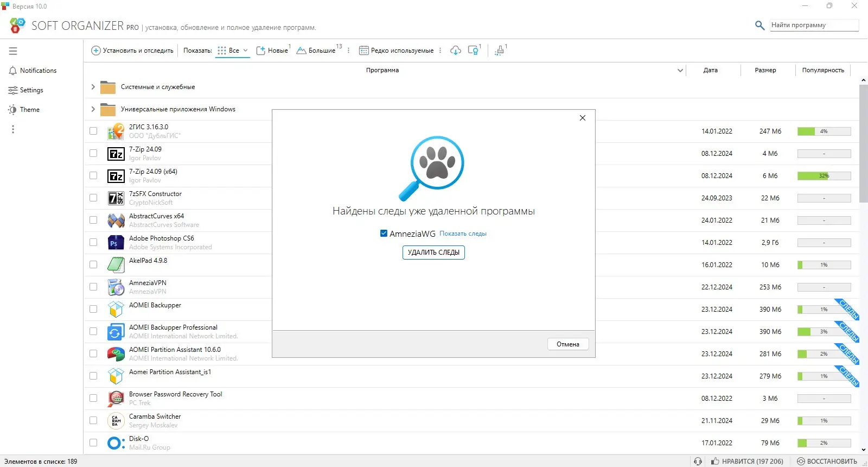Open the options dots next to Большие
868x467 pixels.
tap(348, 51)
